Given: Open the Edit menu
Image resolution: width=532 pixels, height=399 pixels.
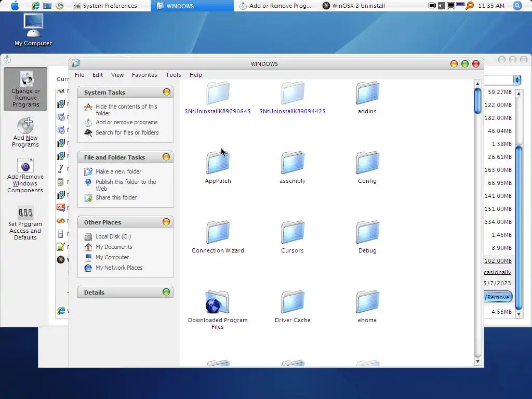Looking at the screenshot, I should click(x=98, y=75).
